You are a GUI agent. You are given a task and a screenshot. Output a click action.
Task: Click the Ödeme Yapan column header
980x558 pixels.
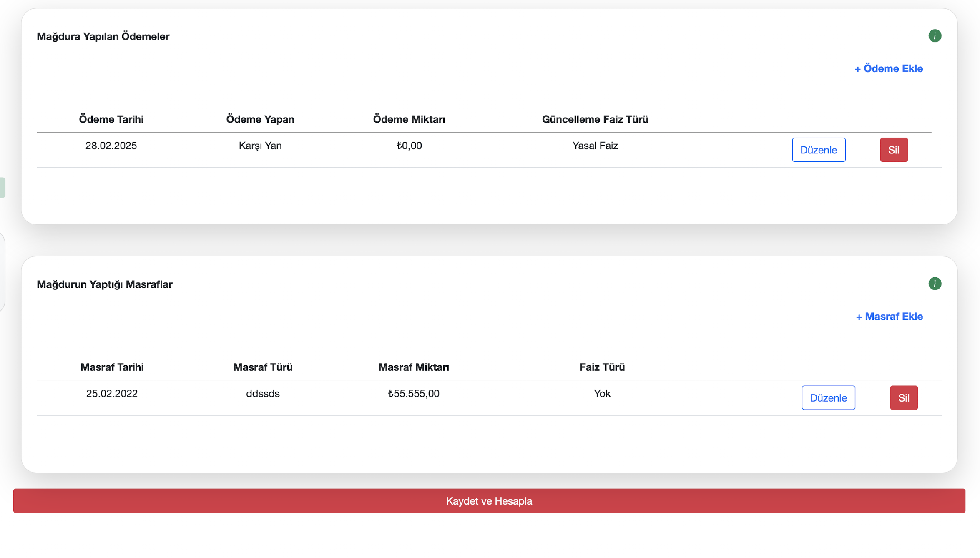[260, 119]
